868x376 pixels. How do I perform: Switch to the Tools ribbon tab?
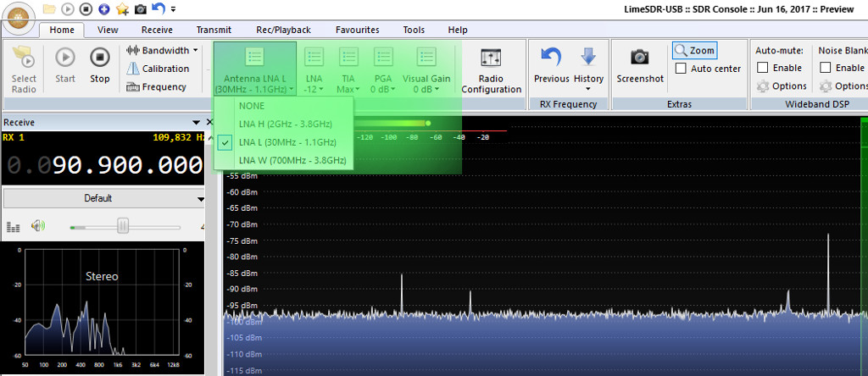pyautogui.click(x=414, y=30)
